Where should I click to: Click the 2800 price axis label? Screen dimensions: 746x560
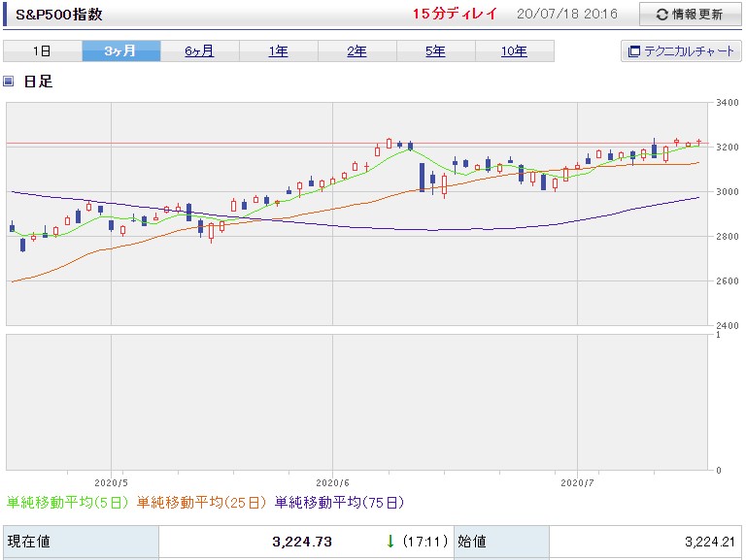pyautogui.click(x=728, y=237)
